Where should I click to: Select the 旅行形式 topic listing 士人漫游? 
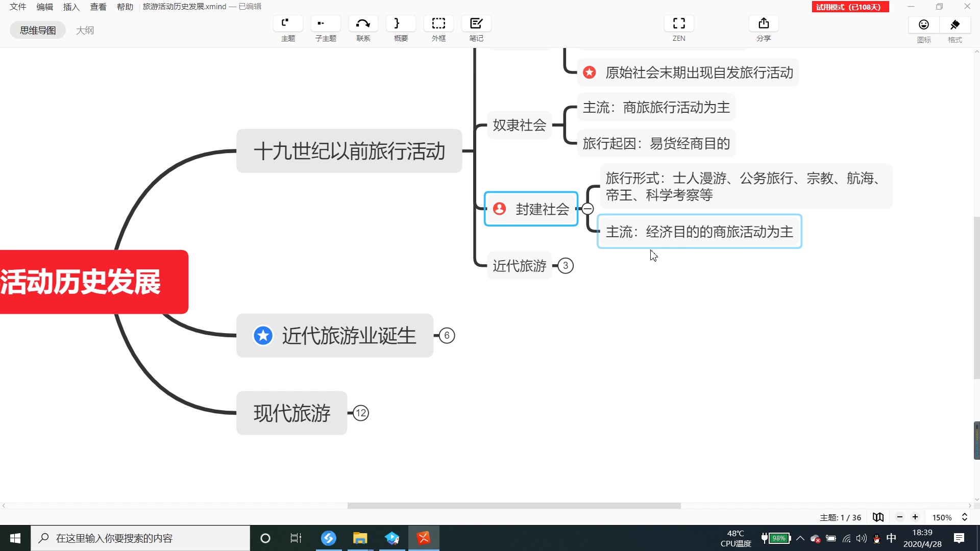[746, 186]
